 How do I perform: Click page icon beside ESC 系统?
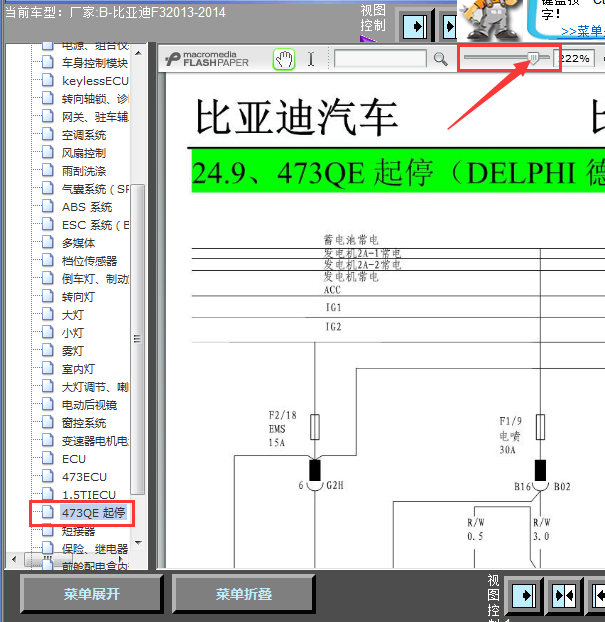coord(48,224)
